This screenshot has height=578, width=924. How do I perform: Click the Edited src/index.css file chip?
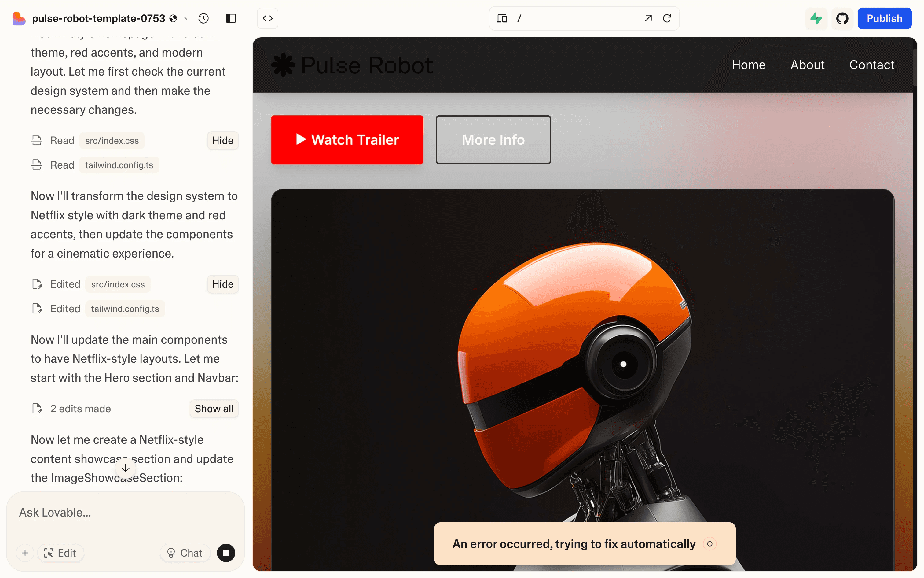point(118,284)
